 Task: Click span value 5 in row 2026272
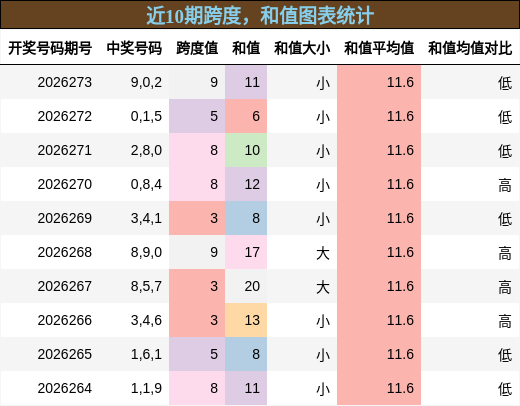click(x=197, y=116)
